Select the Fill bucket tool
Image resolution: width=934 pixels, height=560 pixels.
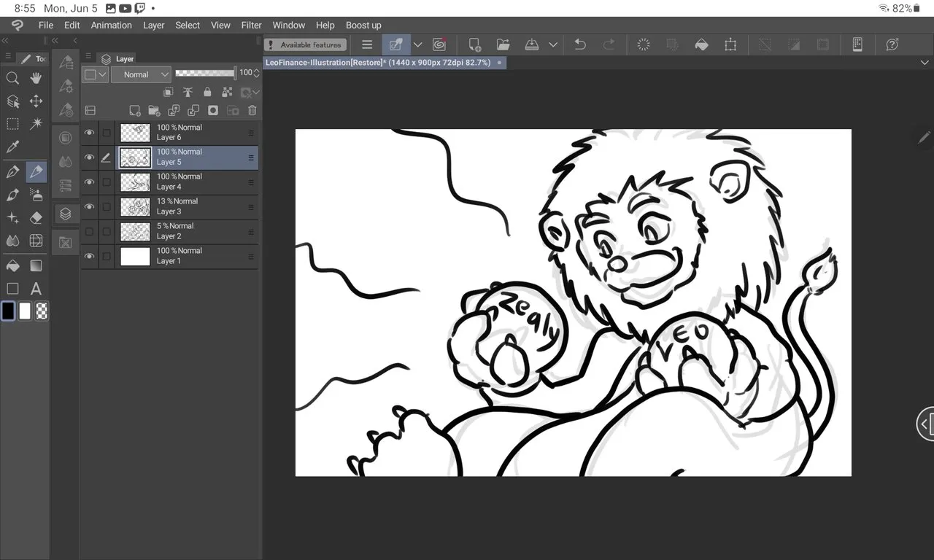coord(12,265)
